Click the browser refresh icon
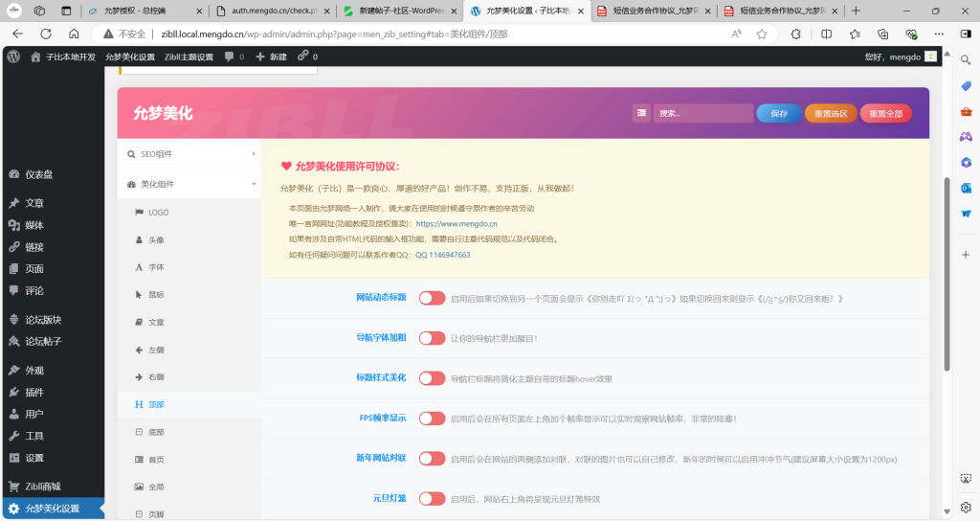 46,34
